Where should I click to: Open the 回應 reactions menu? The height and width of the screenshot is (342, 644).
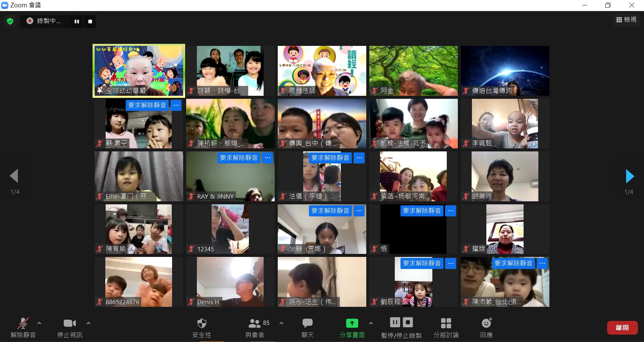[486, 324]
